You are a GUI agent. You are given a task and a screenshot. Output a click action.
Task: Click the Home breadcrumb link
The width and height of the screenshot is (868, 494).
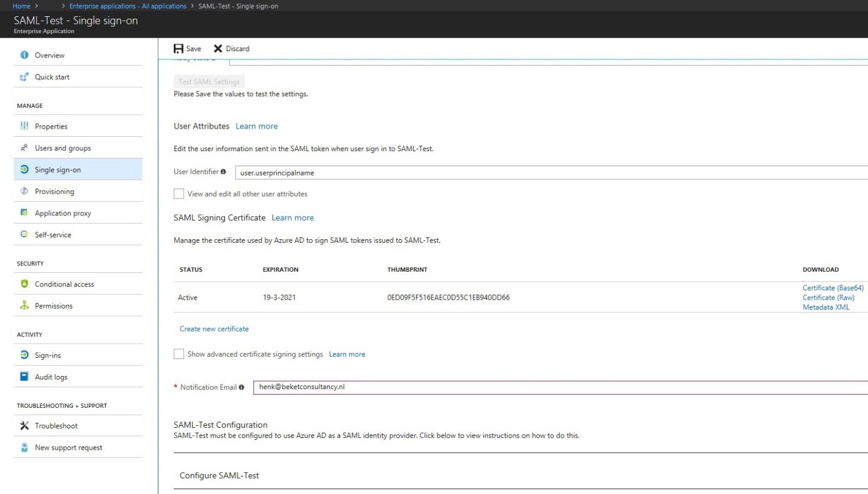click(21, 6)
